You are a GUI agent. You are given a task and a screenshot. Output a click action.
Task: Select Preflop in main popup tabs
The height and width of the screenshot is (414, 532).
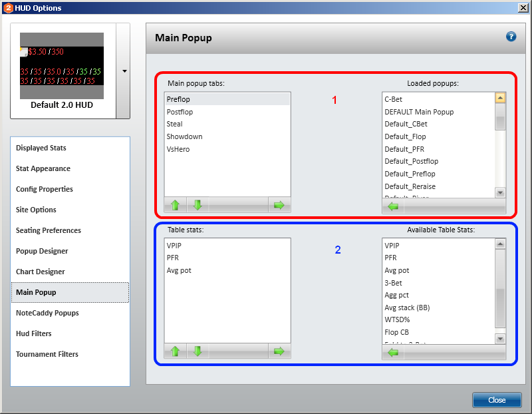click(x=227, y=99)
